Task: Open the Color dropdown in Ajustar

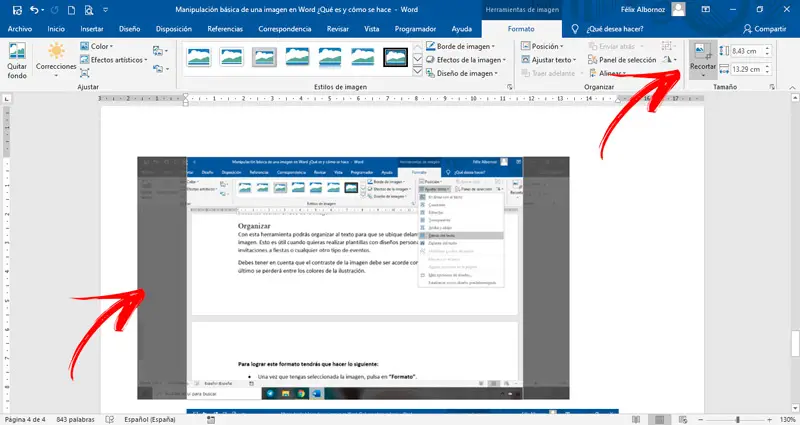Action: 96,46
